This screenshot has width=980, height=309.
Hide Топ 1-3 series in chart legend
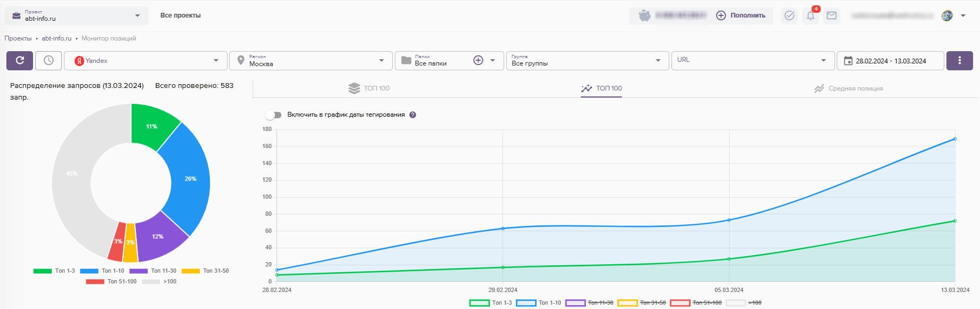[491, 303]
